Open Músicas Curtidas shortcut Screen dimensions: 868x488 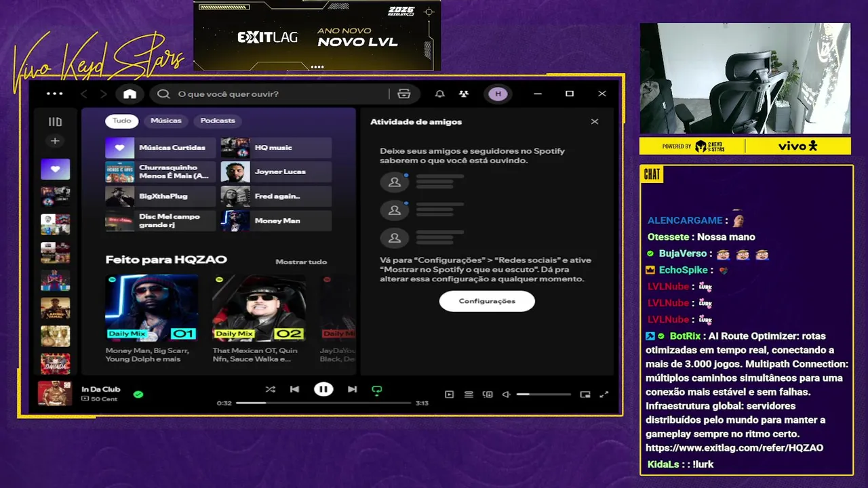160,147
